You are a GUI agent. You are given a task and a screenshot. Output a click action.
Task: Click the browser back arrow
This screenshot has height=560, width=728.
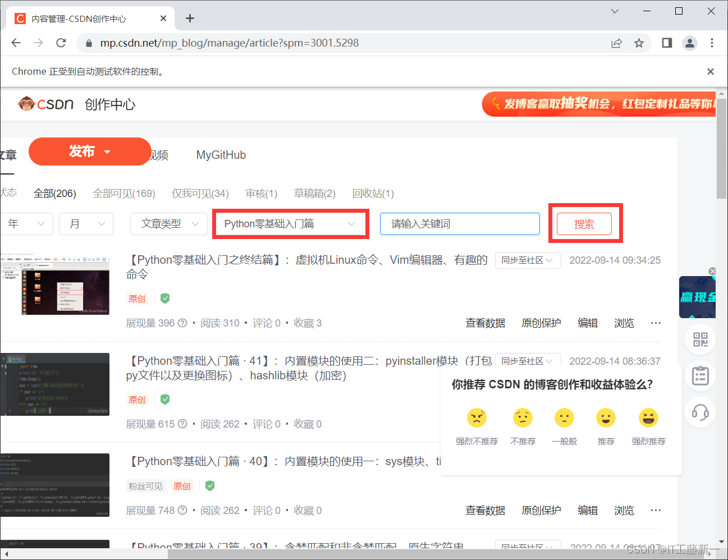16,43
